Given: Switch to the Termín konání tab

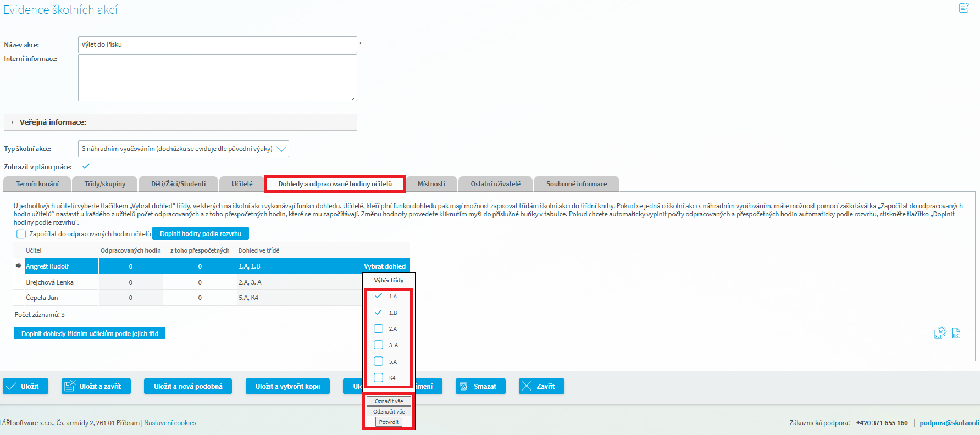Looking at the screenshot, I should coord(37,184).
